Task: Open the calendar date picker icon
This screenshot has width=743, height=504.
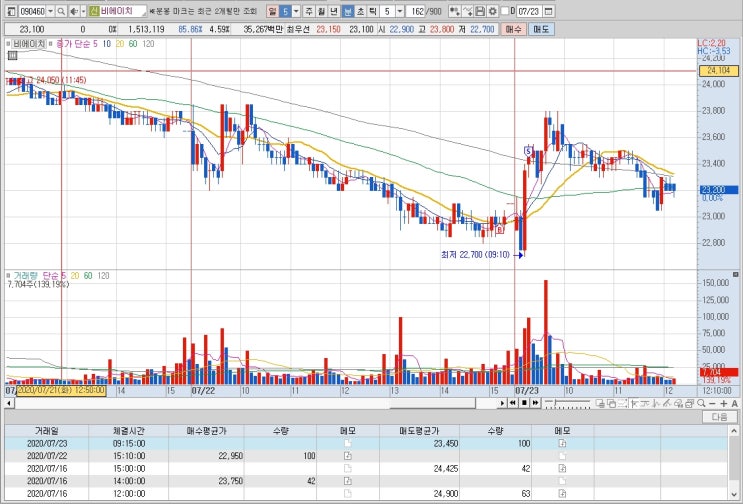Action: pyautogui.click(x=548, y=11)
